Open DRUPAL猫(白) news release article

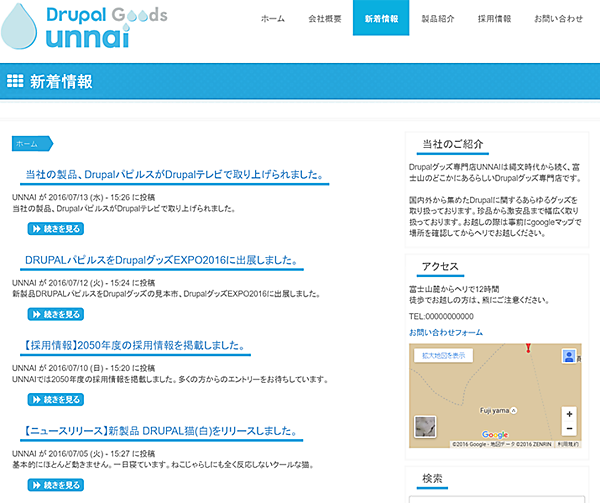pyautogui.click(x=162, y=431)
